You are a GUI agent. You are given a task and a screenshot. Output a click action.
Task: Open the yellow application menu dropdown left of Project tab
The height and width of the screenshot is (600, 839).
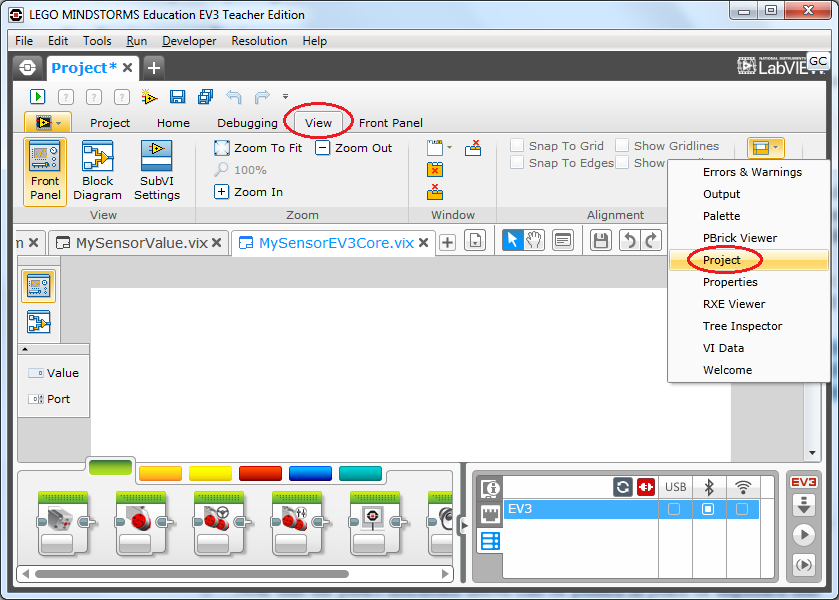coord(48,123)
